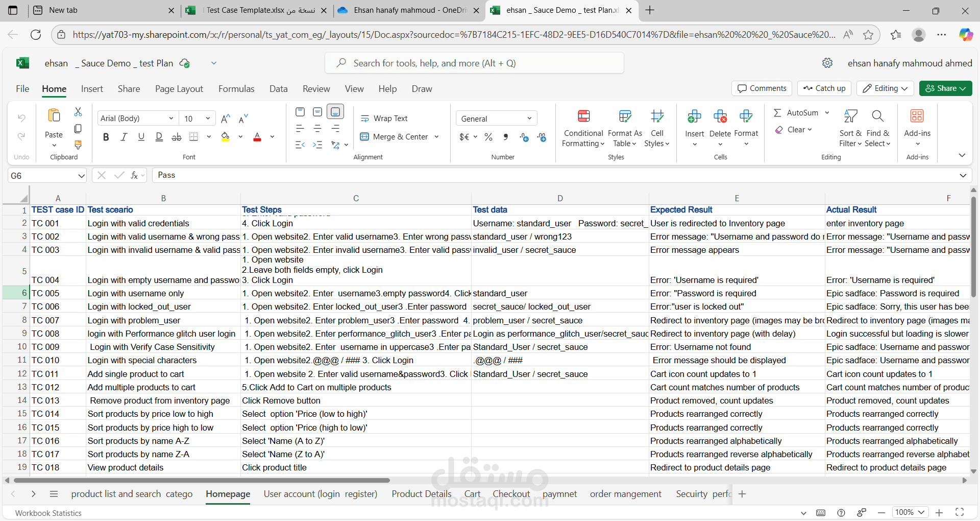Image resolution: width=980 pixels, height=521 pixels.
Task: Click the Catch up button
Action: [x=824, y=88]
